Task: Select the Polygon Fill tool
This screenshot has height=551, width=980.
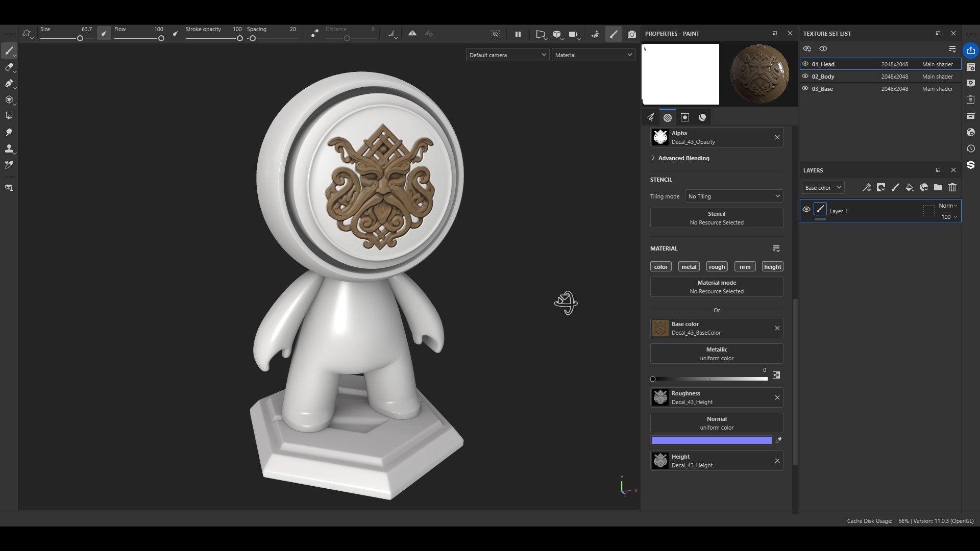Action: pyautogui.click(x=9, y=116)
